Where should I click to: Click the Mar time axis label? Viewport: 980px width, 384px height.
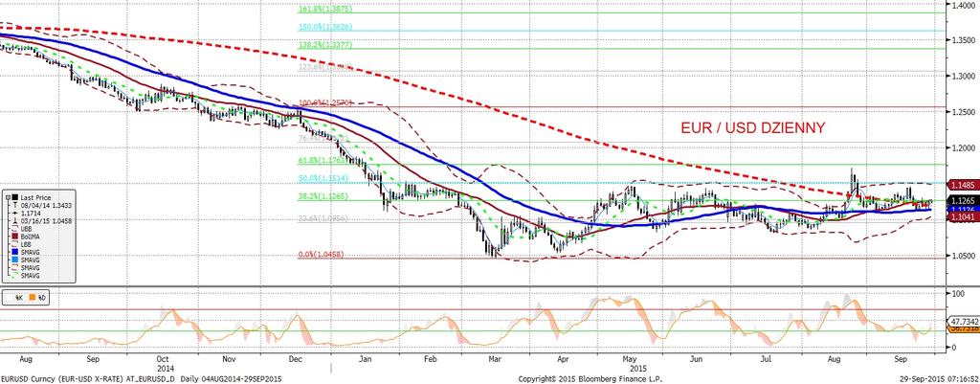tap(496, 360)
